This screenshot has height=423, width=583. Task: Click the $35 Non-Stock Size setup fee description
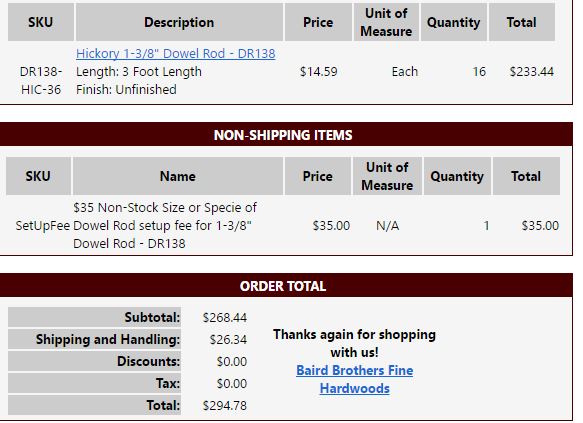tap(165, 226)
